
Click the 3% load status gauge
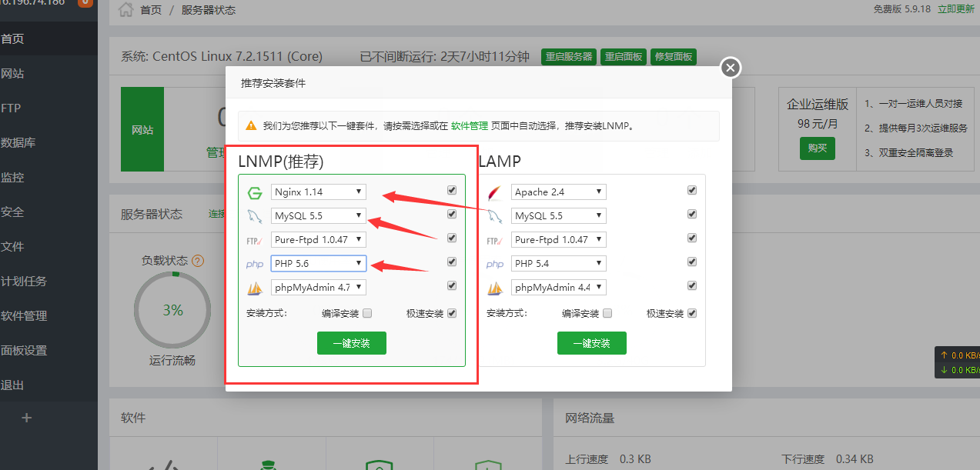pos(172,310)
